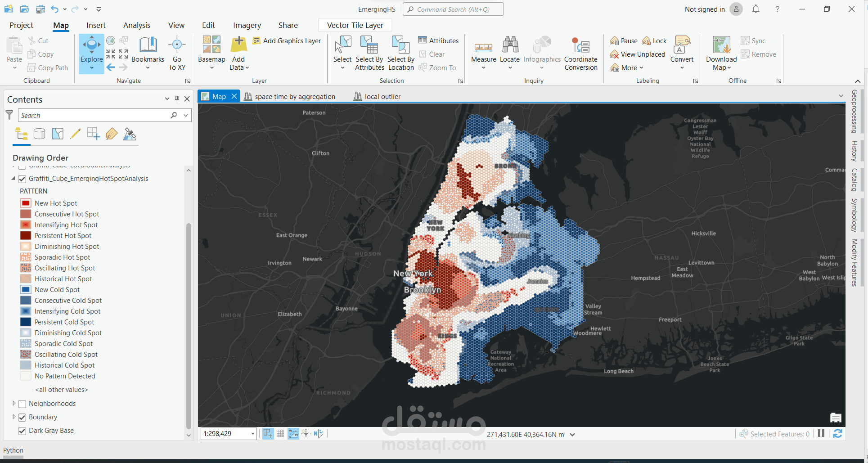Check the Neighborhoods layer checkbox
The height and width of the screenshot is (463, 868).
pos(22,404)
